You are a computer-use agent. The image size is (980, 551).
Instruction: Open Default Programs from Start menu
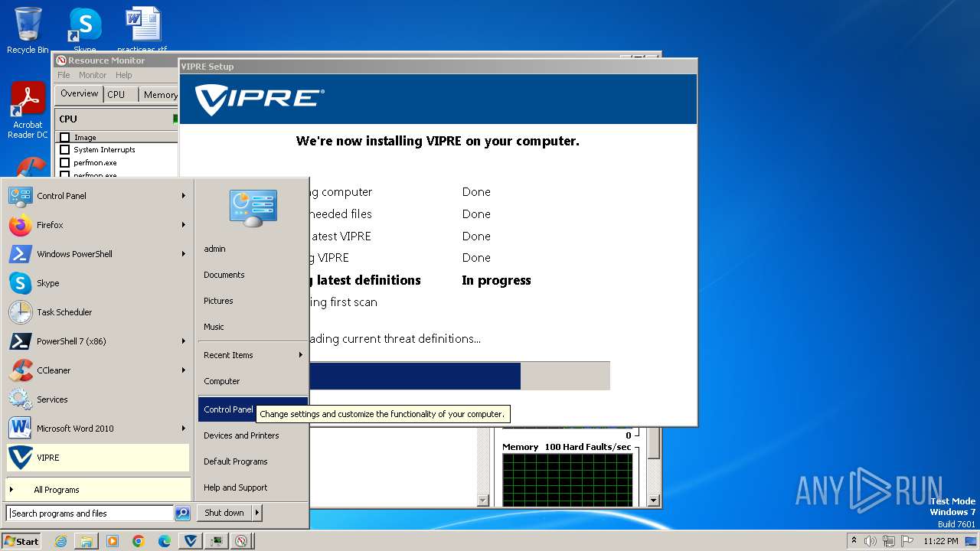(236, 461)
